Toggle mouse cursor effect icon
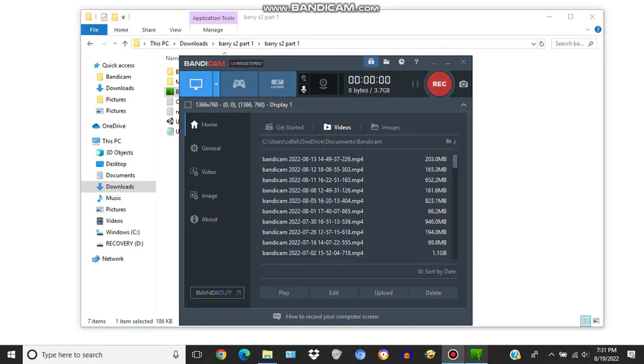644x364 pixels. click(303, 78)
